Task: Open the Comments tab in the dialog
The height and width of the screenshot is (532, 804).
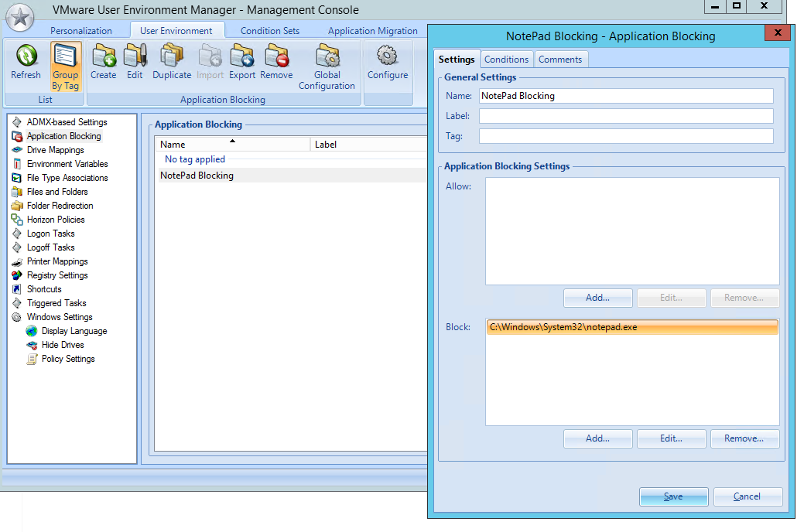Action: pyautogui.click(x=560, y=59)
